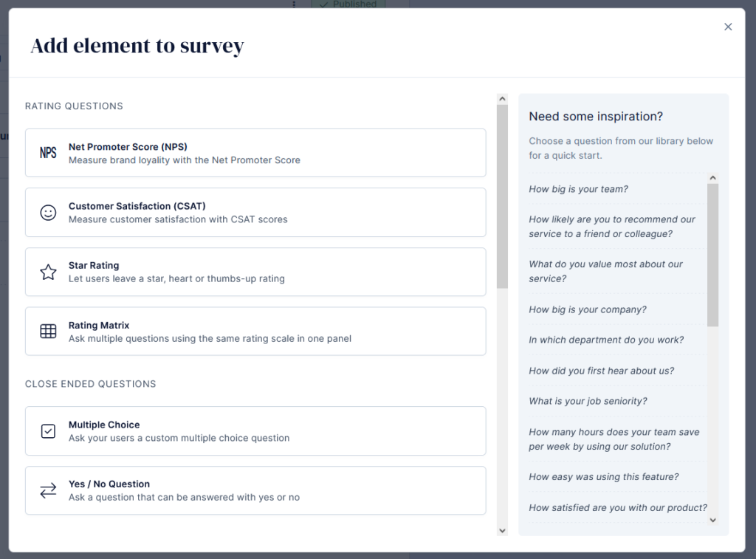Click the Rating Matrix grid icon
Image resolution: width=756 pixels, height=559 pixels.
tap(48, 332)
